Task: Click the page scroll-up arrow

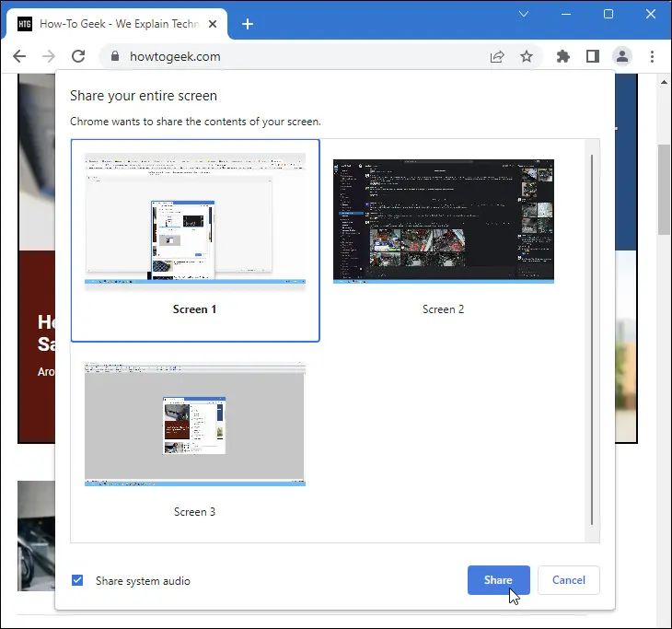Action: [664, 81]
